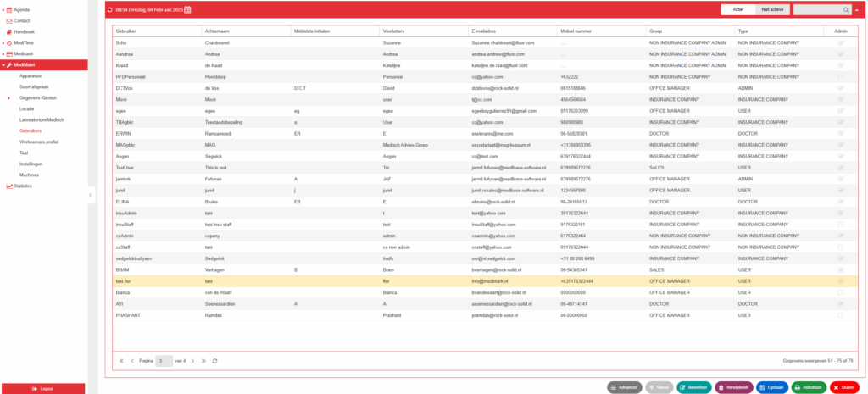
Task: Toggle the Admin checkbox for PRASHANT
Action: coord(840,315)
